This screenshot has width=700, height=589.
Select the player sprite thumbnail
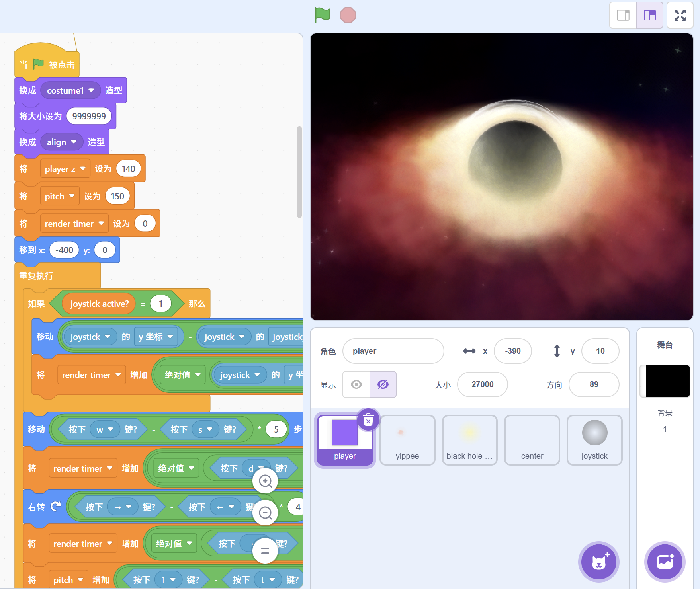[345, 440]
